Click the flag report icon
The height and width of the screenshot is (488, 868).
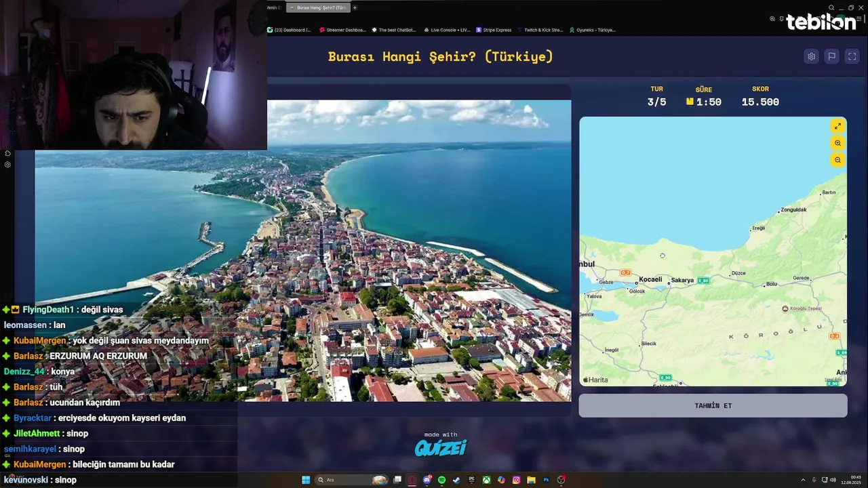point(832,57)
